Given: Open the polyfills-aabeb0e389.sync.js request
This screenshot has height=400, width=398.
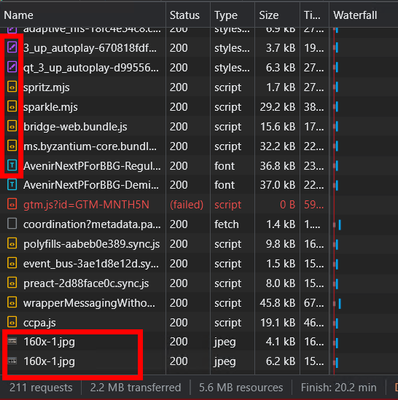Looking at the screenshot, I should pyautogui.click(x=92, y=244).
